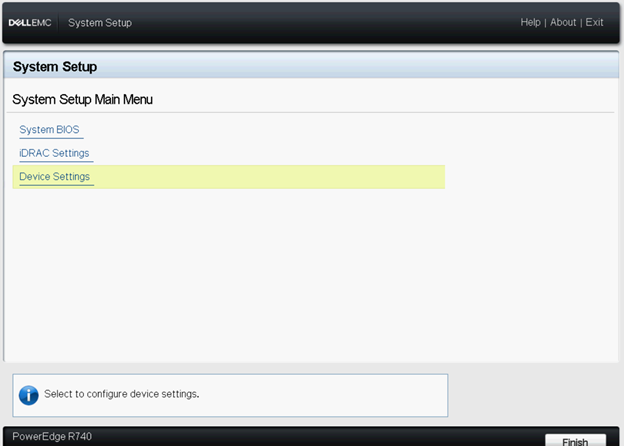Click the 'Select to configure device settings' text
Screen dimensions: 624x446
pos(121,394)
